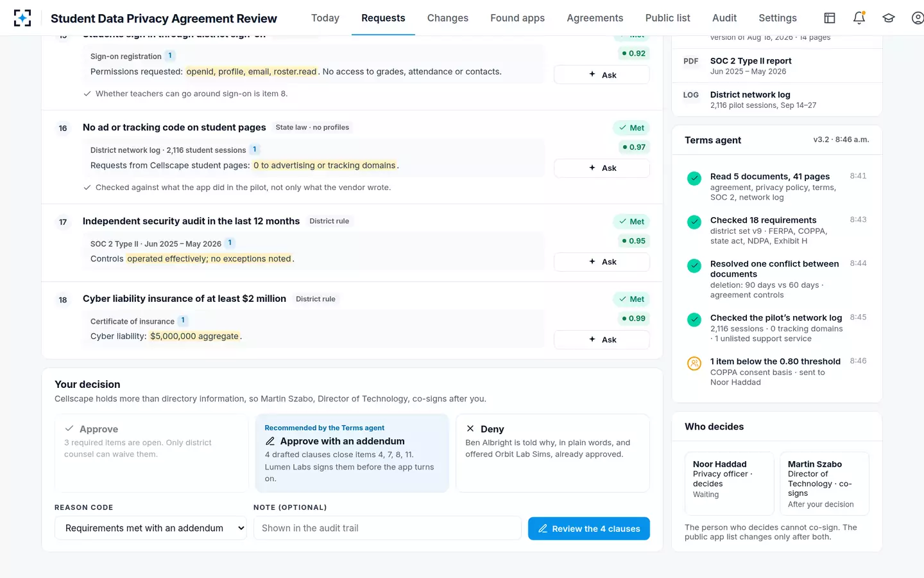
Task: Open the Changes tab
Action: [x=448, y=18]
